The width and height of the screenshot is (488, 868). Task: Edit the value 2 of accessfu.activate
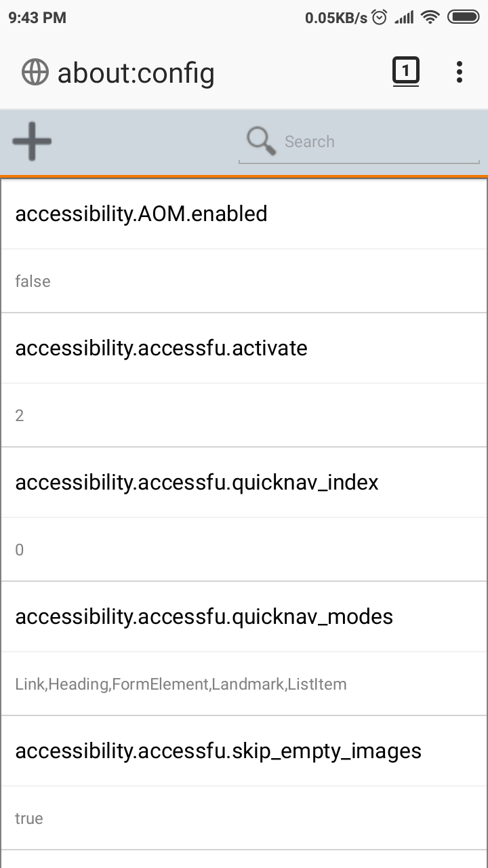click(x=244, y=415)
